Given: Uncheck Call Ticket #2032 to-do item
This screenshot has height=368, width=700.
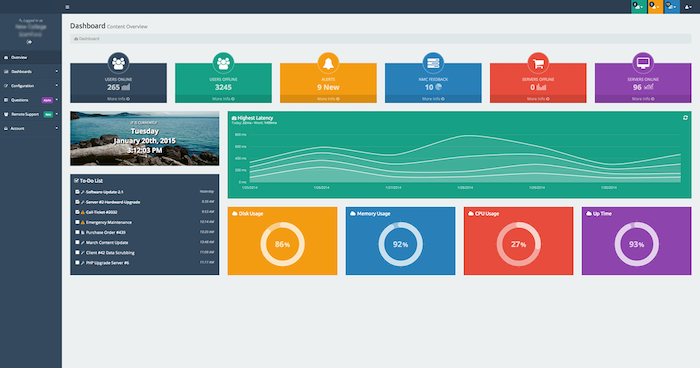Looking at the screenshot, I should [x=77, y=212].
